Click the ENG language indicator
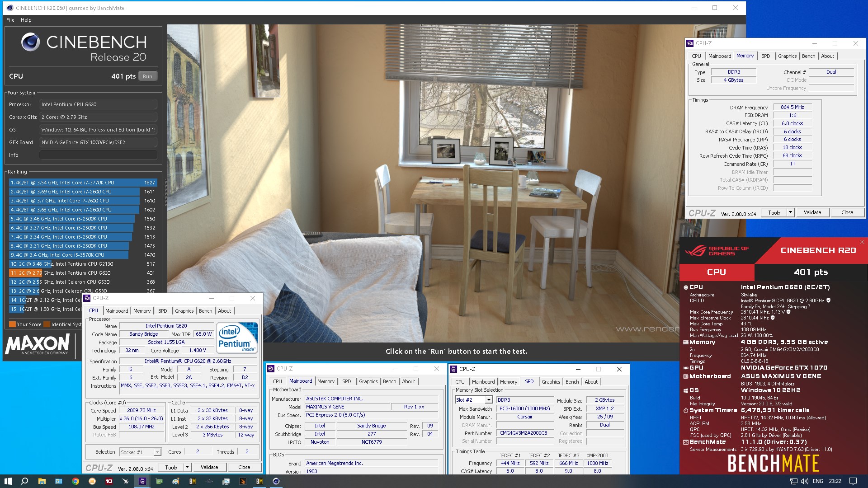 coord(817,481)
